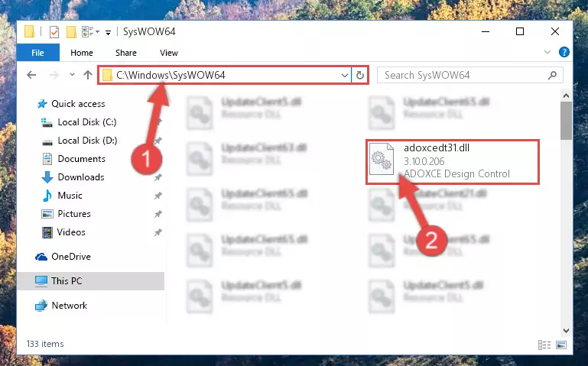588x366 pixels.
Task: Click the address bar path C:\Windows\SysWOW64
Action: click(171, 76)
